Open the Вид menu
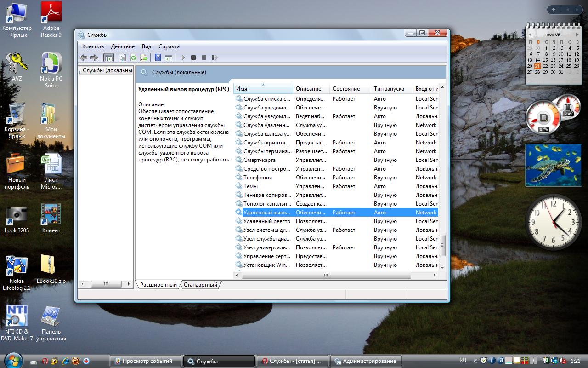588x368 pixels. (147, 46)
